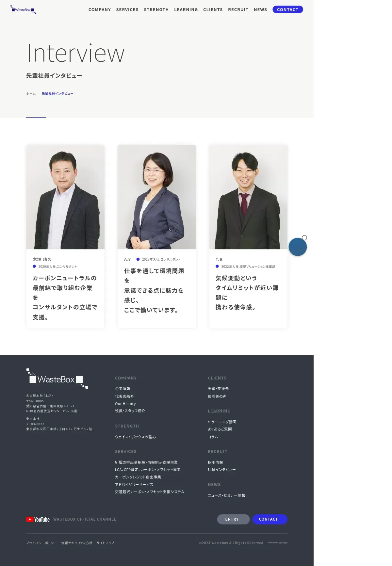Click the WasteBox logo in header
This screenshot has height=566, width=392.
click(23, 9)
